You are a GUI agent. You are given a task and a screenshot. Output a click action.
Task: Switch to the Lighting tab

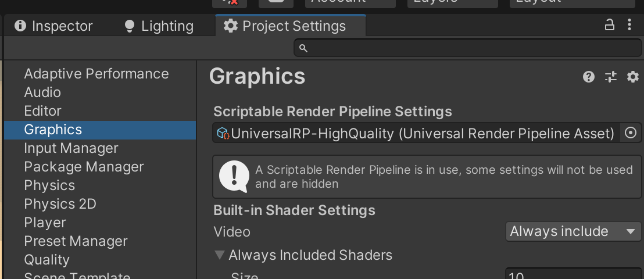159,26
